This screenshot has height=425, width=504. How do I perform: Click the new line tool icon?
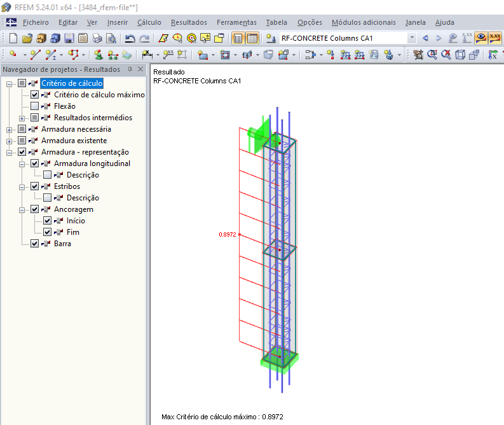(35, 55)
